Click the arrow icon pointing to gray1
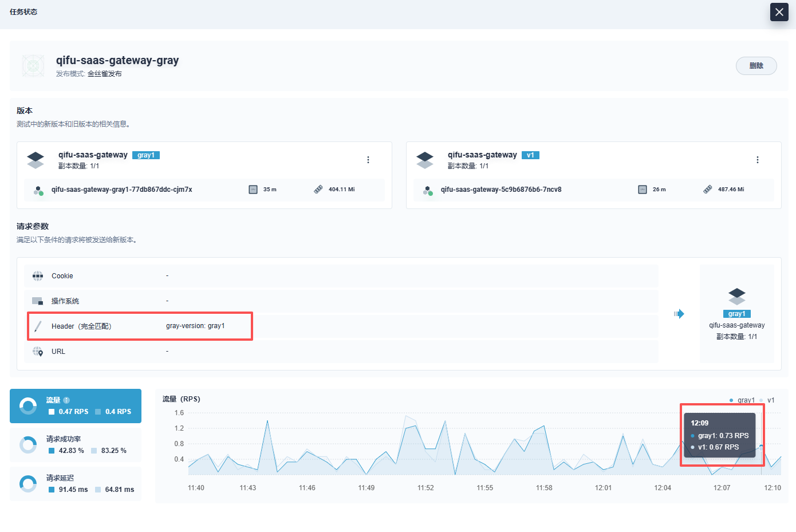Image resolution: width=796 pixels, height=532 pixels. point(679,314)
